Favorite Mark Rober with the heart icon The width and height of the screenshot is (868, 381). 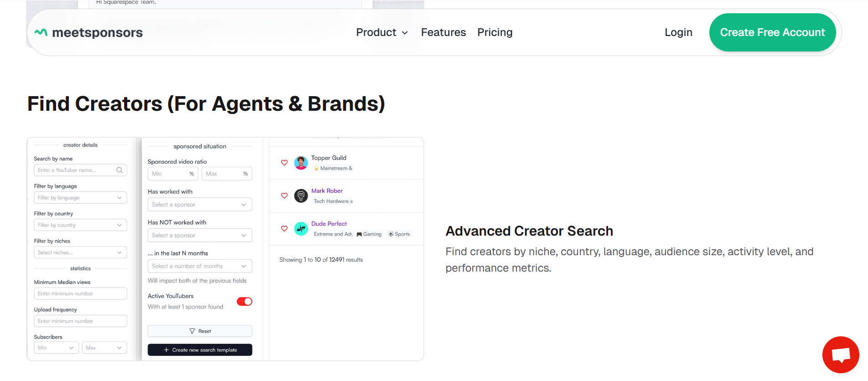(x=284, y=196)
